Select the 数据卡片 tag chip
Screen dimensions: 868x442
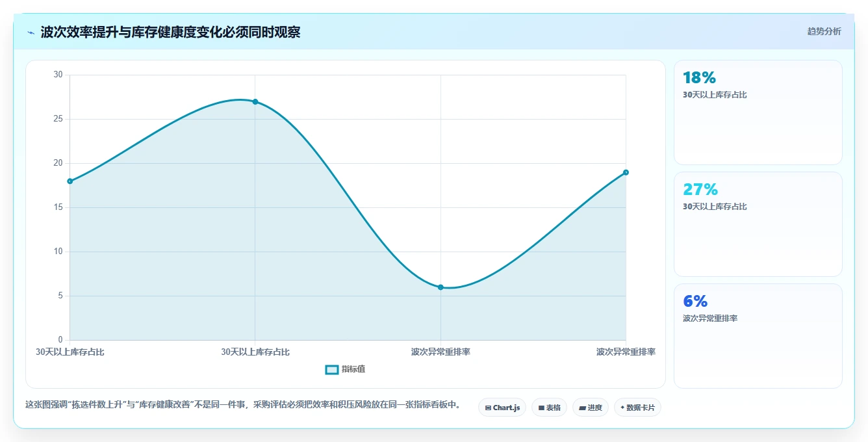coord(637,408)
